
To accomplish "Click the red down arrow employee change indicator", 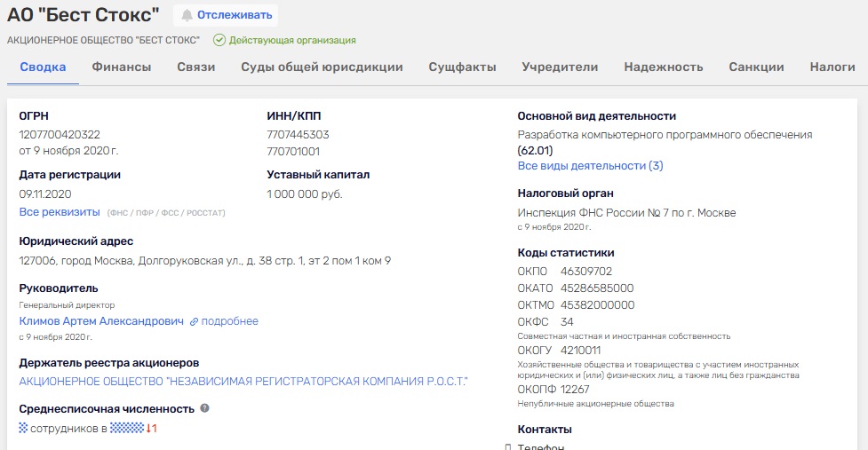I will [151, 428].
